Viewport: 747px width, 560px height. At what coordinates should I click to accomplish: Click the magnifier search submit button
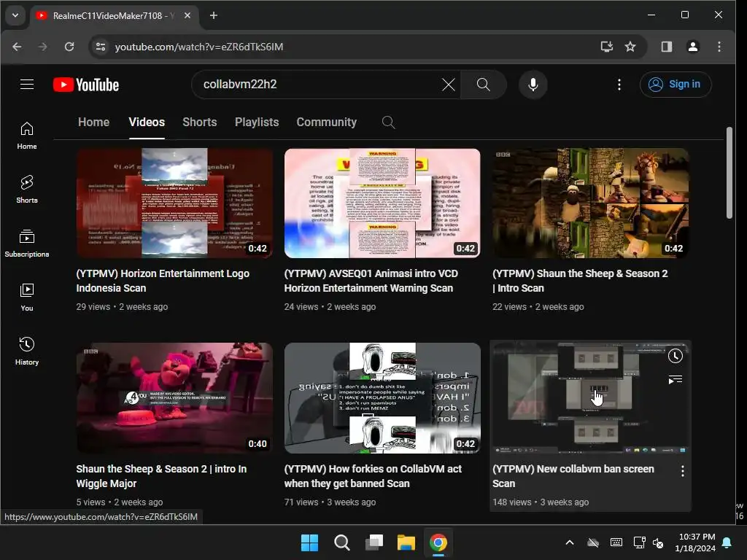483,85
